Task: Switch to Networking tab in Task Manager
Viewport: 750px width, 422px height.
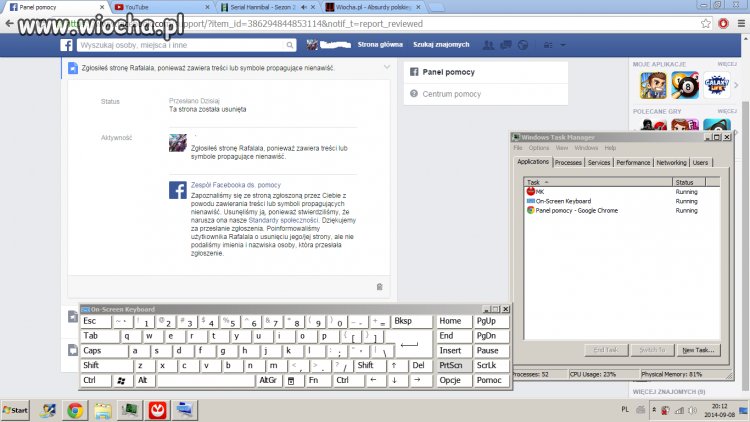Action: click(671, 163)
